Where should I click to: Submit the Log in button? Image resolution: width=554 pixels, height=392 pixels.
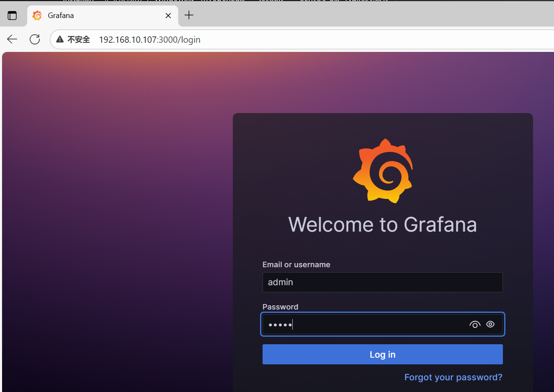click(x=383, y=354)
